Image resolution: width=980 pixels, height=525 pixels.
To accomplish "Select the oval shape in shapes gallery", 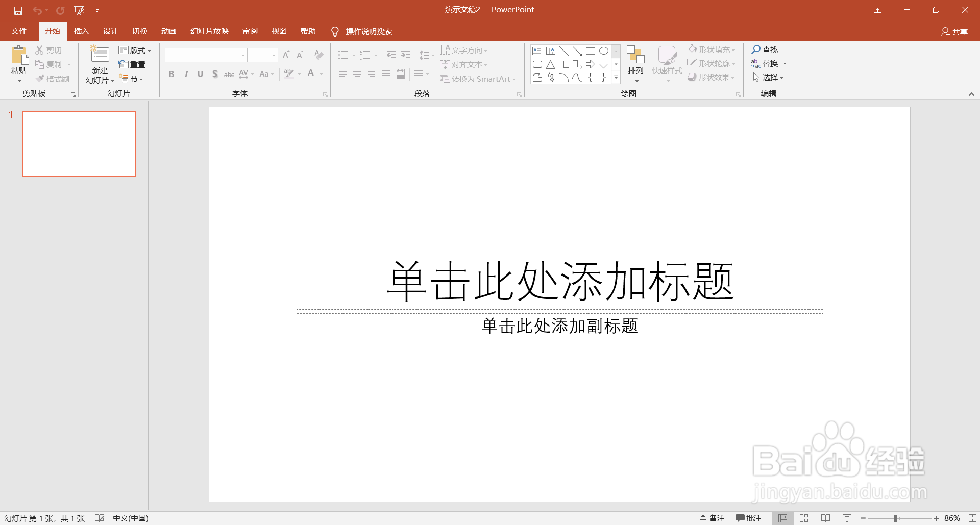I will click(604, 51).
